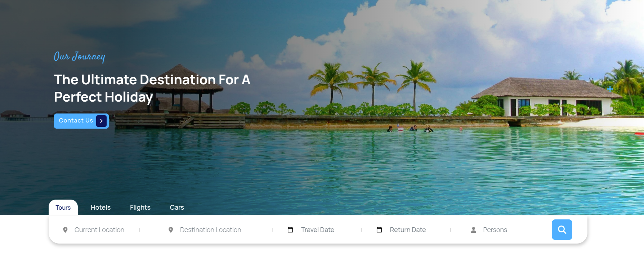The image size is (644, 254).
Task: Click the Ultimate Destination headline text
Action: click(152, 88)
